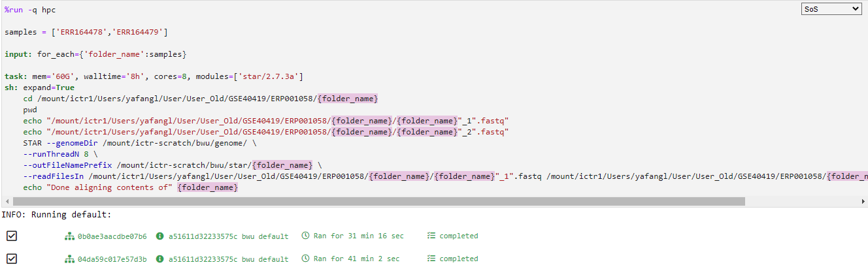Click workflow icon beside 0b0ae3aacdbe07b6
This screenshot has height=269, width=868.
coord(70,236)
